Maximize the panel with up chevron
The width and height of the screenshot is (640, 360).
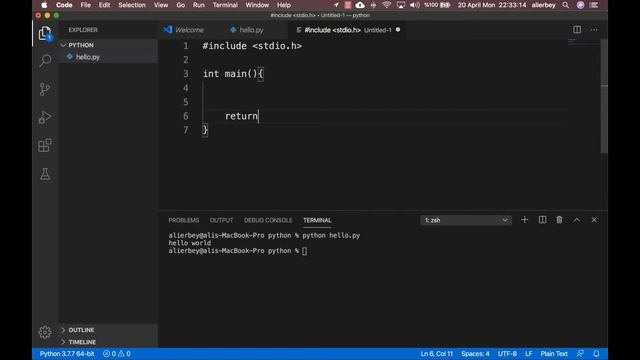pos(577,220)
